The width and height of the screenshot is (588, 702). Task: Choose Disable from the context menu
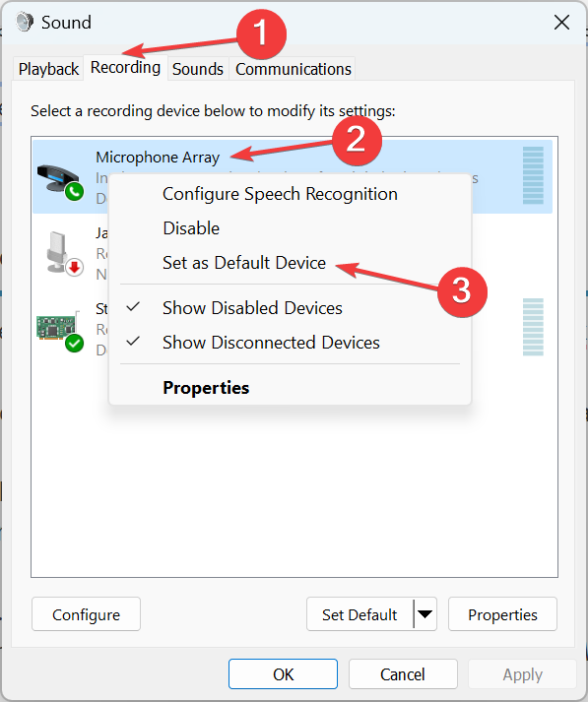(191, 228)
